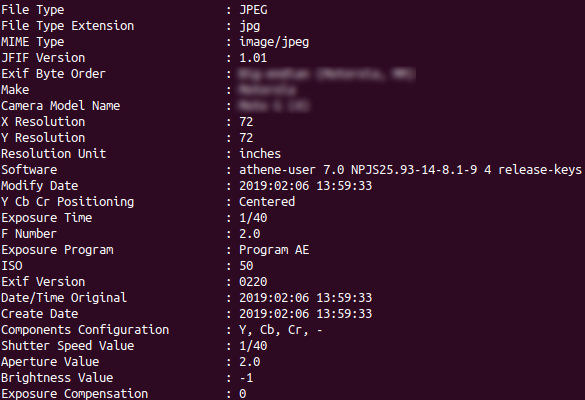
Task: Click the blurred Exif Byte Order value
Action: (x=327, y=74)
